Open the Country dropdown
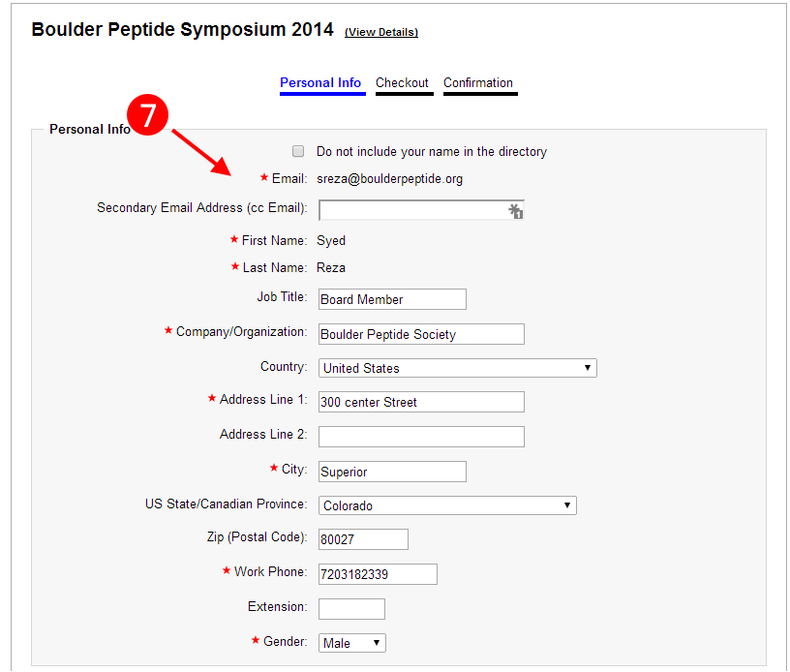 click(x=458, y=368)
